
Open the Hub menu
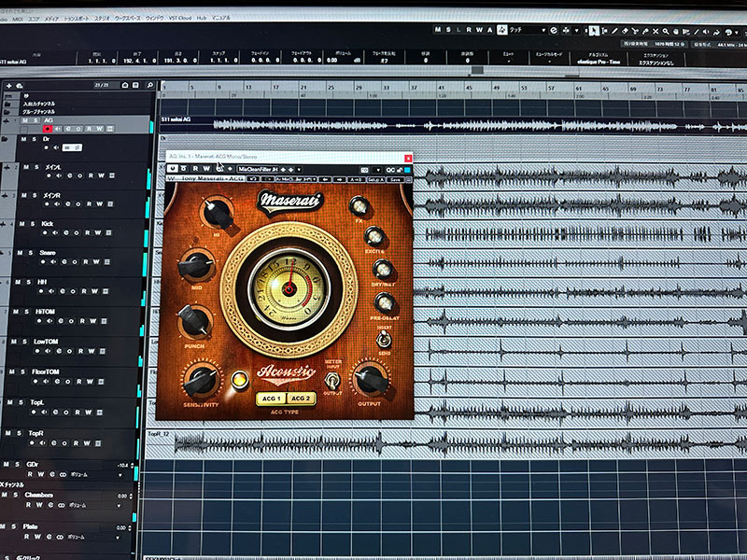[202, 18]
